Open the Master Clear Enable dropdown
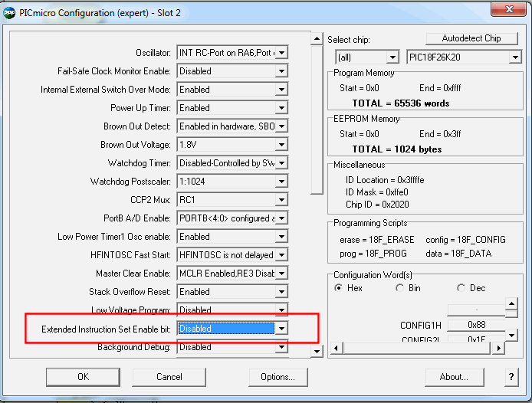The height and width of the screenshot is (403, 532). 232,273
